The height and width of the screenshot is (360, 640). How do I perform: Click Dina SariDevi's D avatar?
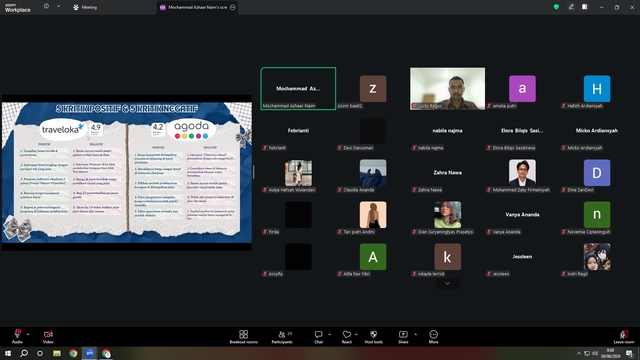597,173
